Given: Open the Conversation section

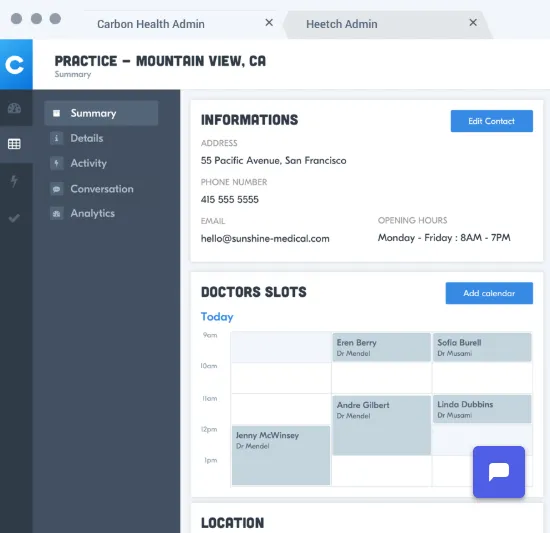Looking at the screenshot, I should [x=102, y=189].
